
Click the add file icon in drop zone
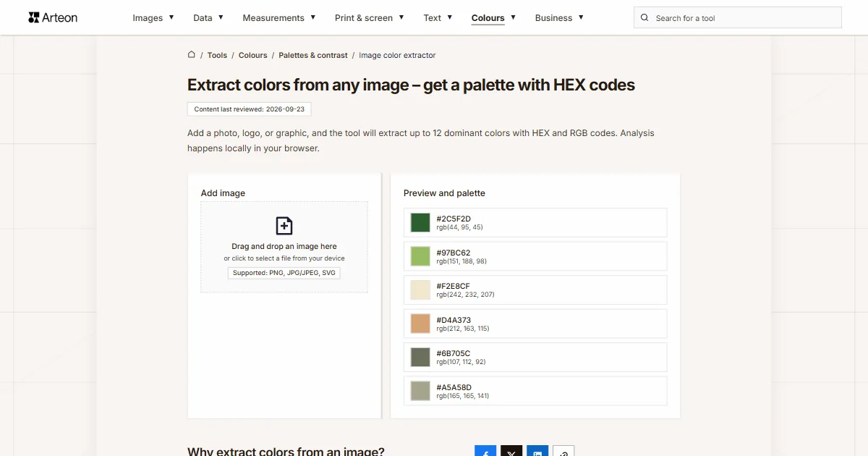coord(284,226)
